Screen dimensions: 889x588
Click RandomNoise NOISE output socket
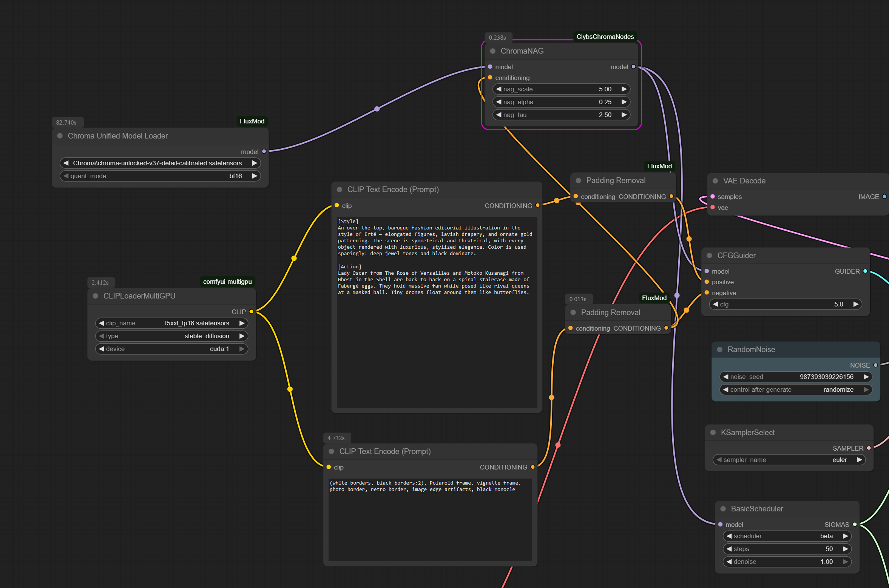point(875,365)
